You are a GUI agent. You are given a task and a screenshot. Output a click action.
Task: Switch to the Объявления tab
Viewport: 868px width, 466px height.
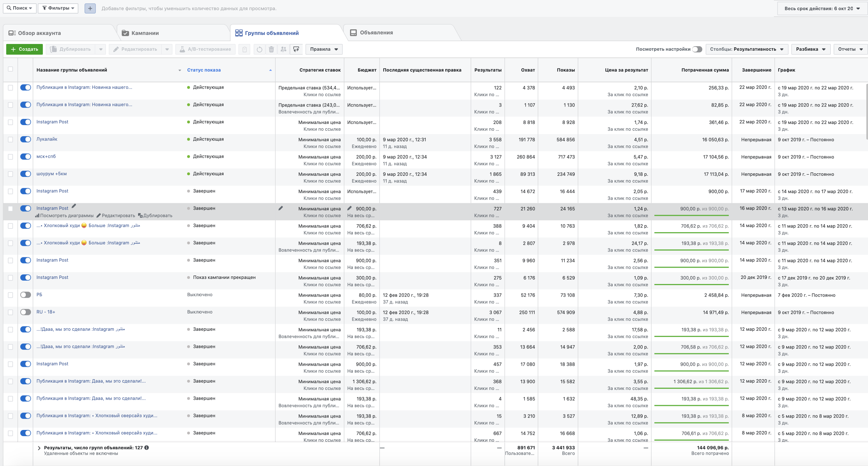(376, 33)
